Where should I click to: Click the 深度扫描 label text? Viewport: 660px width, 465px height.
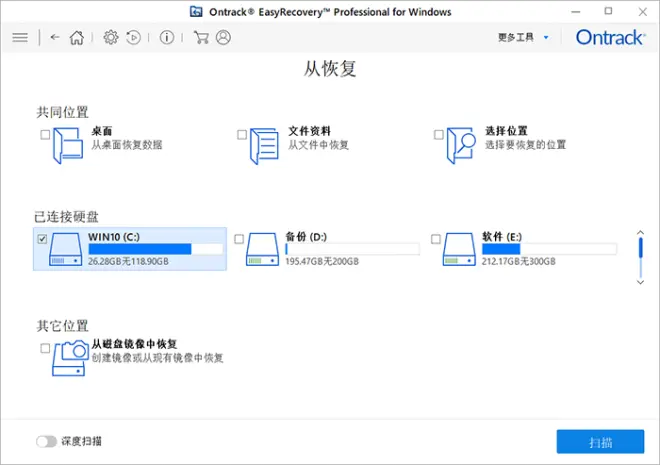click(82, 441)
